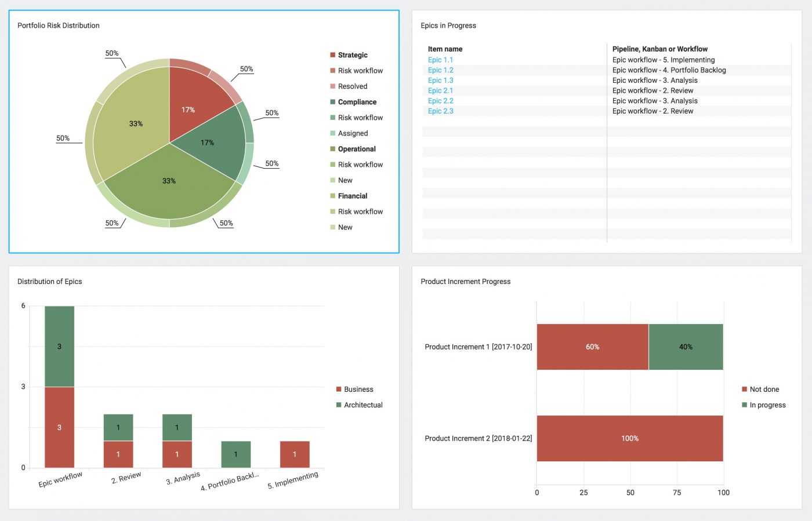Select the 100% Product Increment 2 bar
Screen dimensions: 812x521
[x=630, y=438]
